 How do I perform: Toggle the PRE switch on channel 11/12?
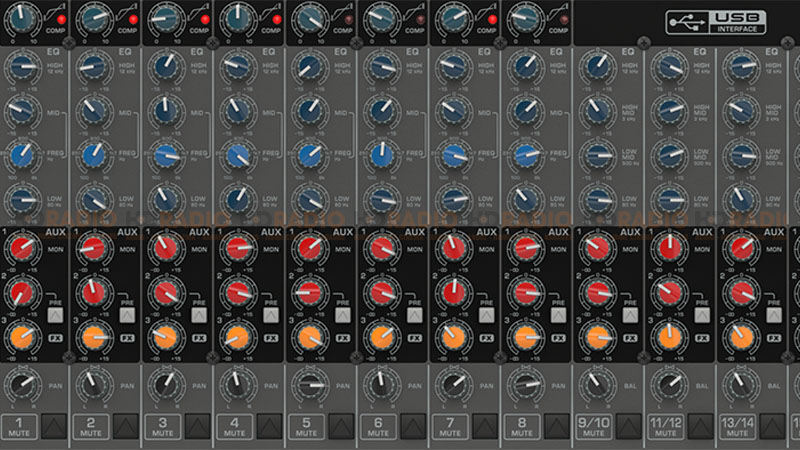tap(703, 315)
